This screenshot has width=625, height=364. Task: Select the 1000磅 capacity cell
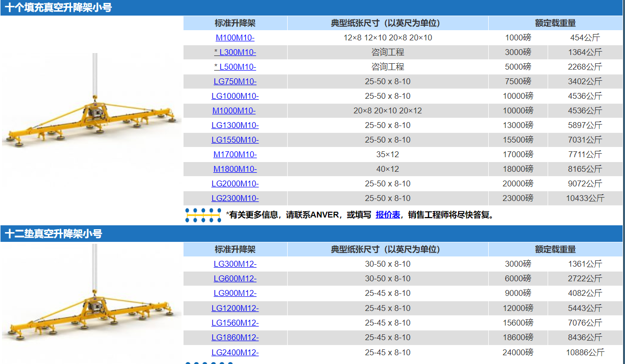[518, 37]
